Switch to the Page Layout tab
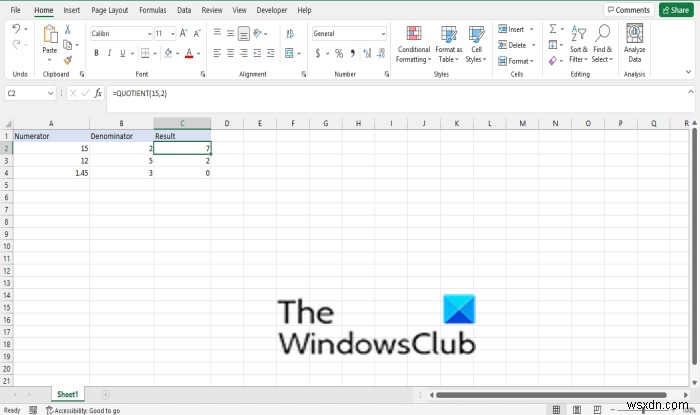Image resolution: width=700 pixels, height=415 pixels. [x=109, y=10]
